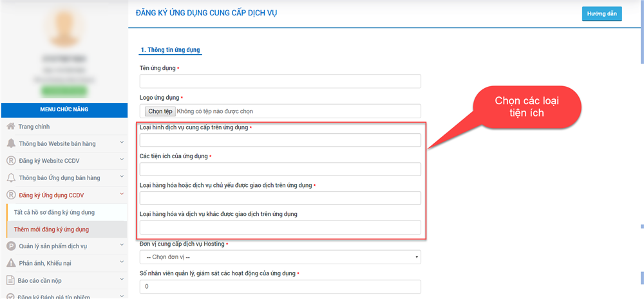Click the page vertical scrollbar thumb

coord(642,33)
